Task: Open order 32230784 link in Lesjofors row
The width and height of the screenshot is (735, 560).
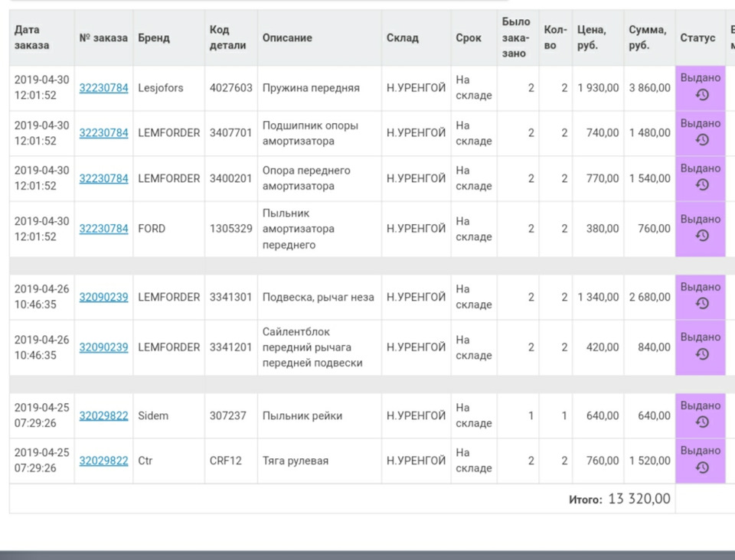Action: coord(103,87)
